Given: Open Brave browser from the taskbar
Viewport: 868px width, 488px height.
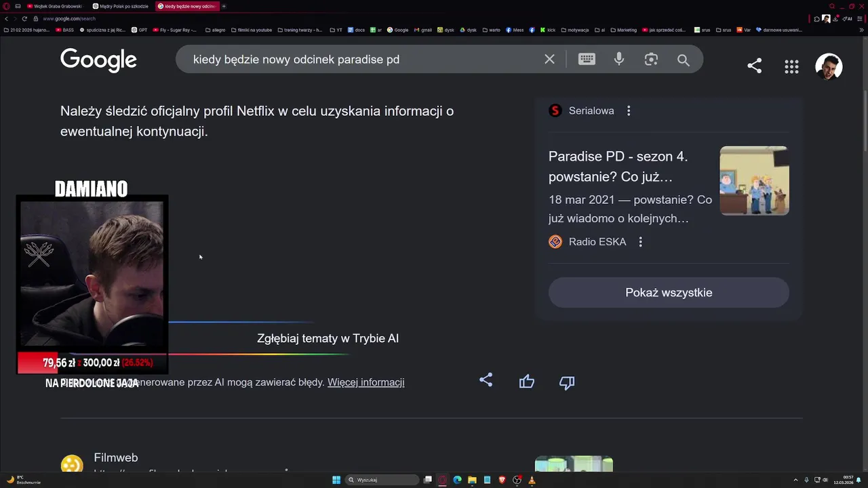Looking at the screenshot, I should coord(502,480).
